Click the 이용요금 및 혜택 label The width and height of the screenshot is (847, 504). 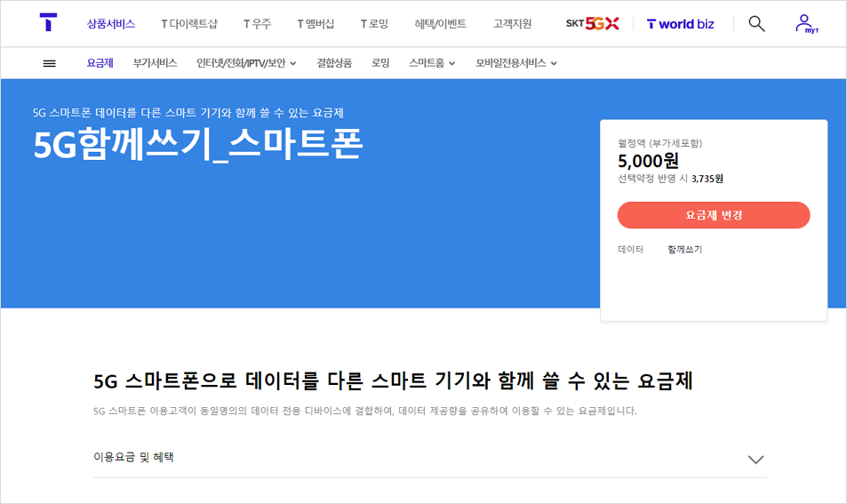pyautogui.click(x=133, y=457)
